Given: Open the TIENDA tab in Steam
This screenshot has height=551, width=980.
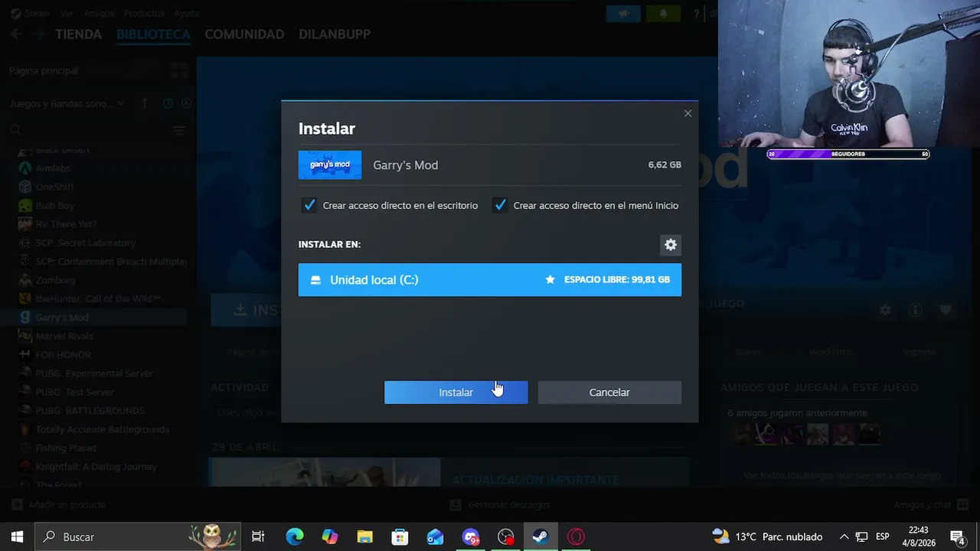Looking at the screenshot, I should tap(78, 34).
